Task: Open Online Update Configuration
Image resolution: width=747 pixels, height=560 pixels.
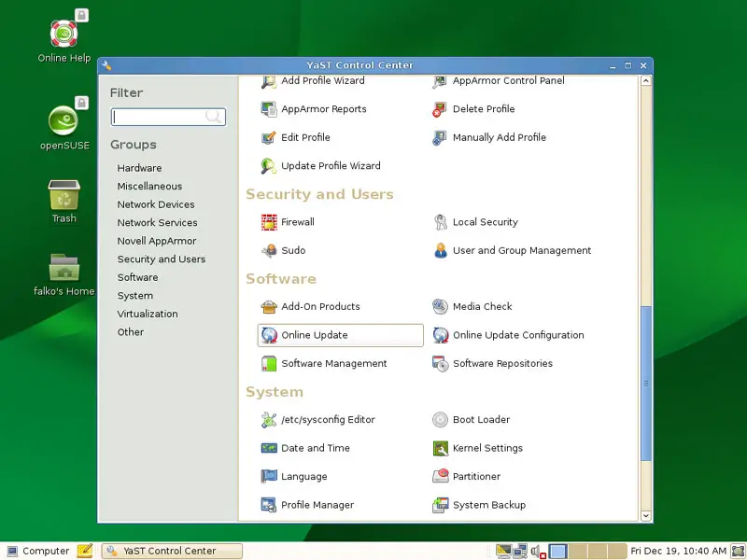Action: [x=508, y=335]
